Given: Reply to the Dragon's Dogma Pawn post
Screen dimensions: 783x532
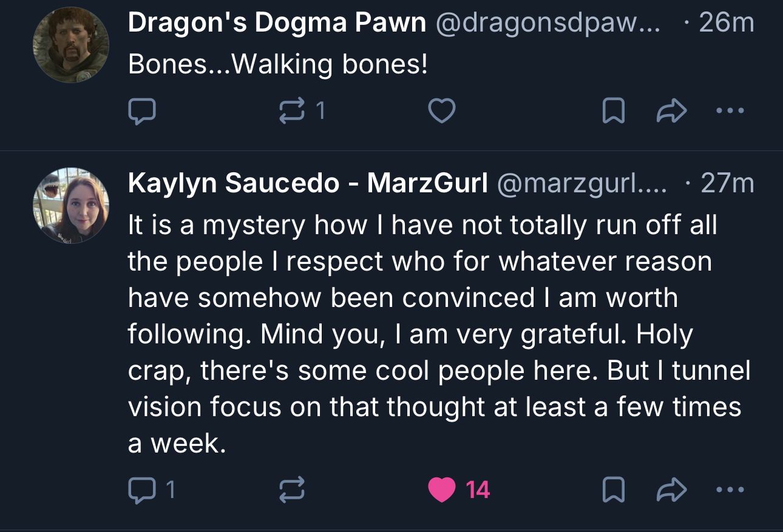Looking at the screenshot, I should point(142,111).
